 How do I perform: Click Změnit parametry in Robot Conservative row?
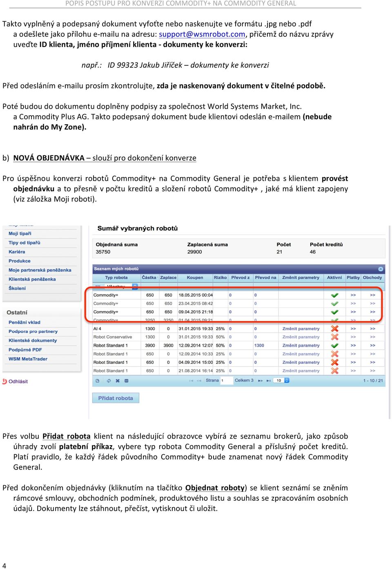[x=301, y=337]
